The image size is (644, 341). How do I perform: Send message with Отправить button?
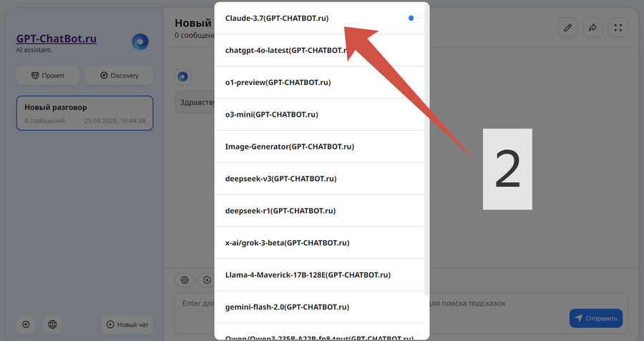(596, 318)
